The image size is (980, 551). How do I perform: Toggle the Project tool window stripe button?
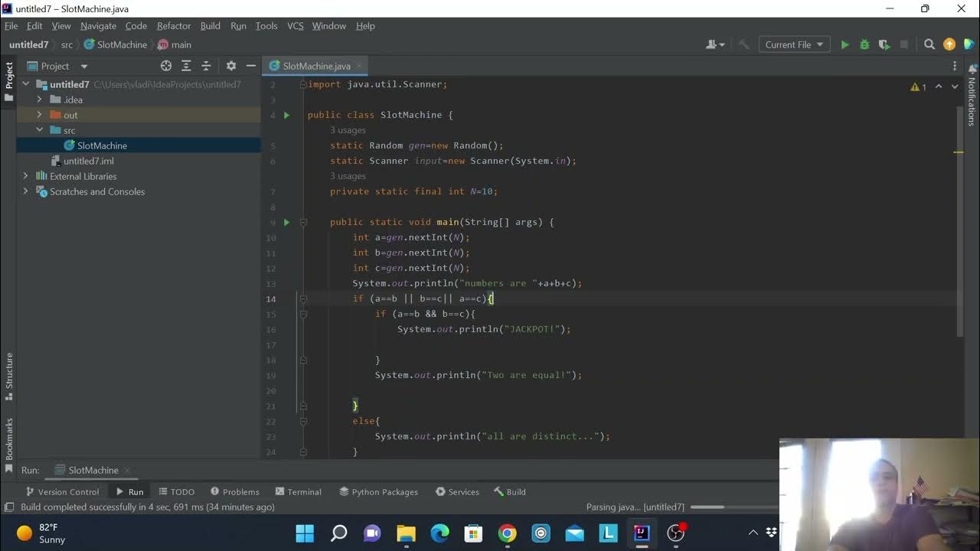[x=9, y=83]
